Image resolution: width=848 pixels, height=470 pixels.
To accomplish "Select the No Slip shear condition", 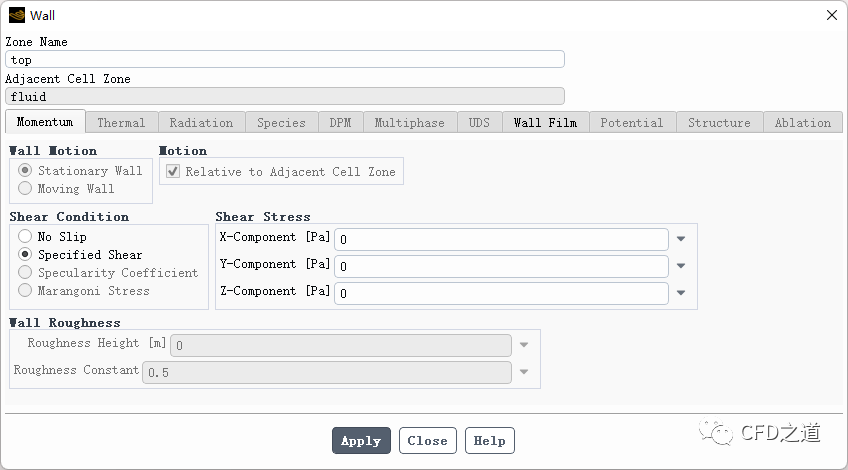I will [x=26, y=237].
